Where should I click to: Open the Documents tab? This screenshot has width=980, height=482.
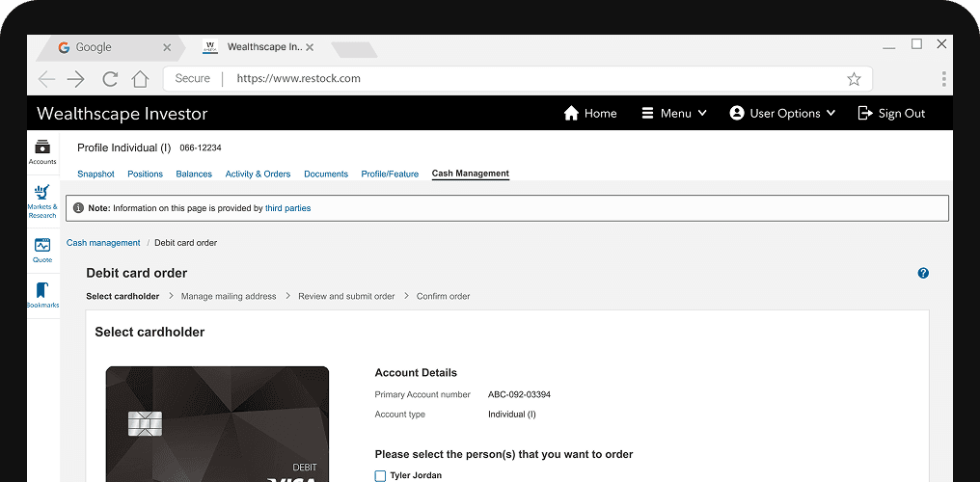(x=326, y=174)
